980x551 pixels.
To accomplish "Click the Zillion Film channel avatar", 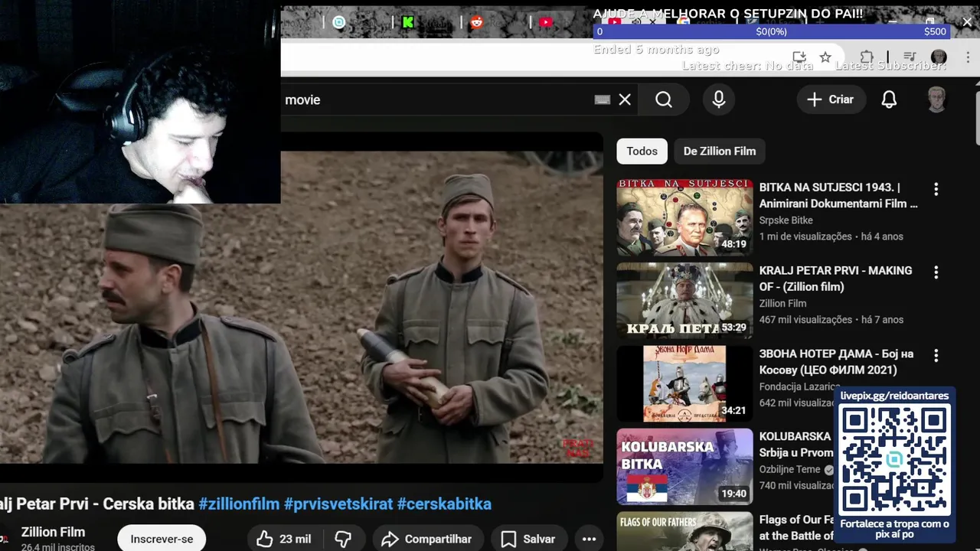I will coord(5,539).
